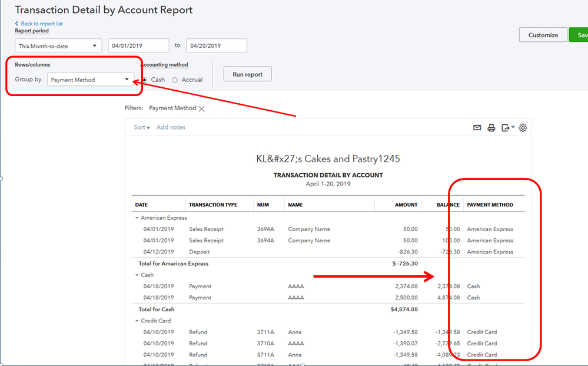This screenshot has width=588, height=366.
Task: Click the Customize button
Action: [x=543, y=35]
